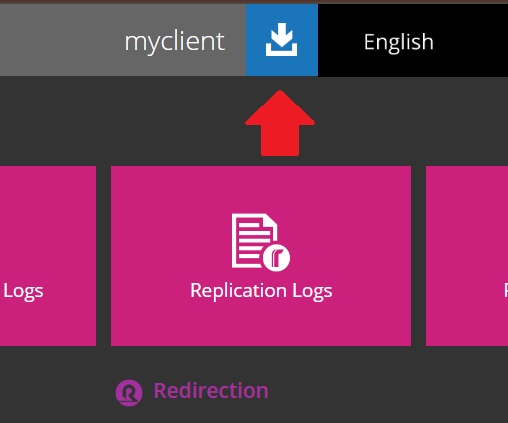Click the Logs text on the left tile
508x423 pixels.
23,292
